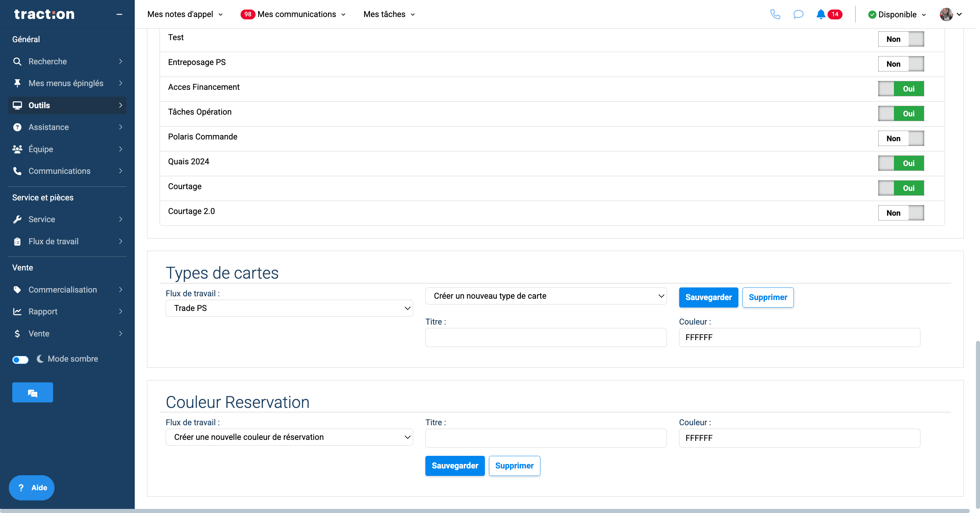The width and height of the screenshot is (980, 513).
Task: Click the green Disponible status check icon
Action: 872,14
